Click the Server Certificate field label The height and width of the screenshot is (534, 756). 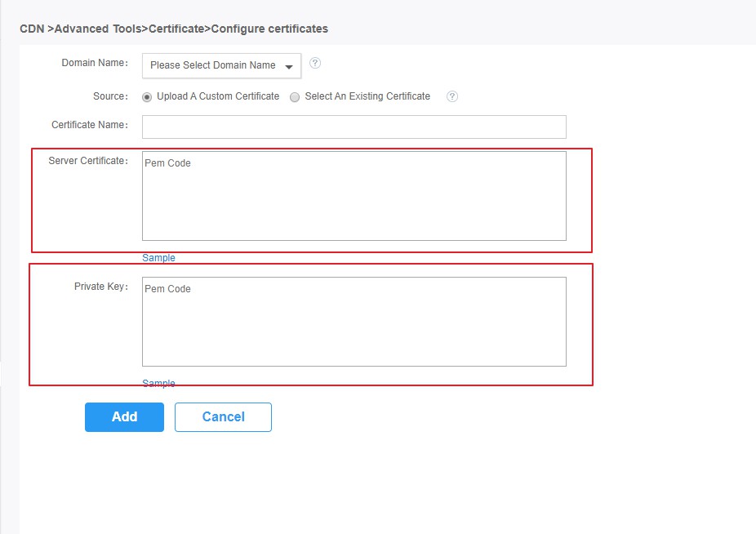[87, 161]
